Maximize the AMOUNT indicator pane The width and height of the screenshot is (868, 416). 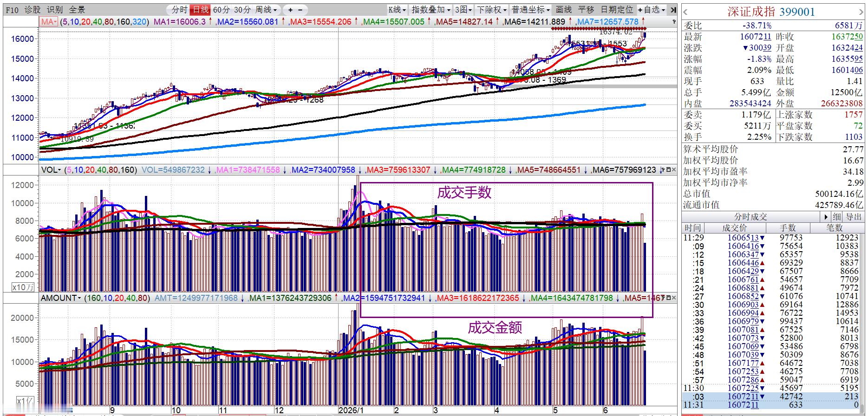coord(669,298)
